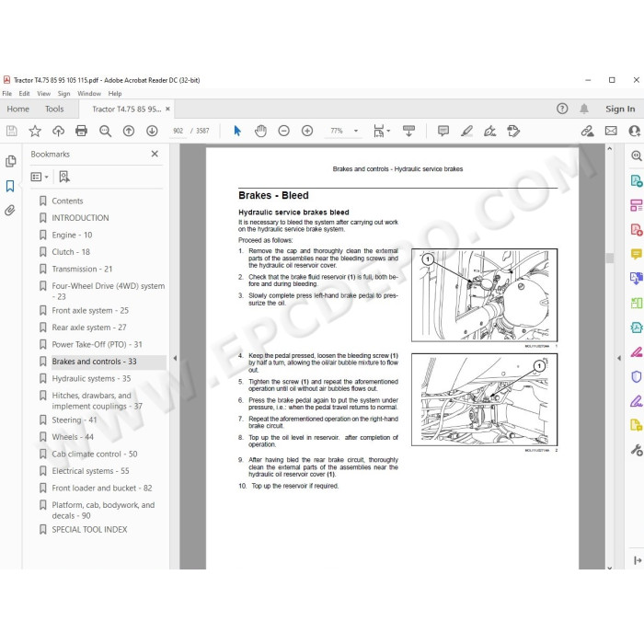Screen dimensions: 644x644
Task: Go to next page arrow icon
Action: [x=152, y=131]
